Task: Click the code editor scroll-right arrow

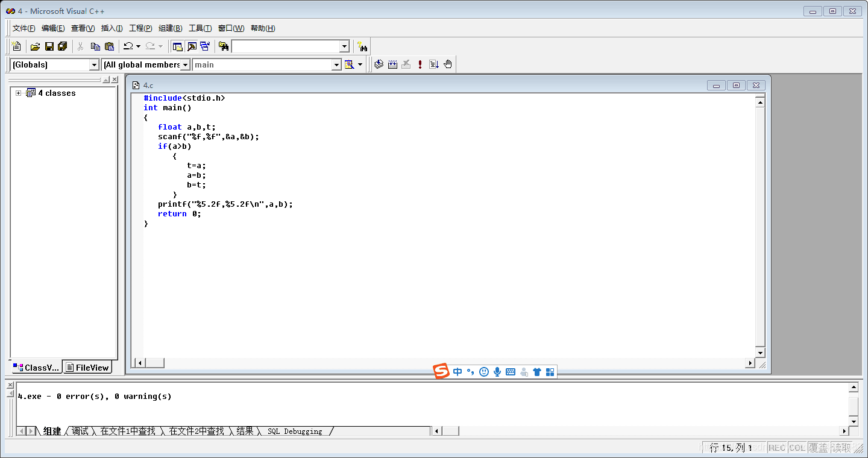Action: (750, 363)
